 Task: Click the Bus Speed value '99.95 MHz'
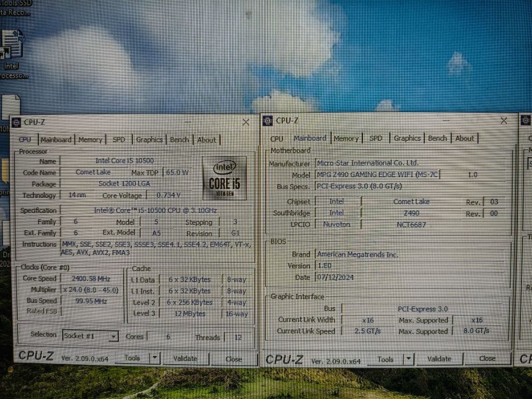coord(91,302)
